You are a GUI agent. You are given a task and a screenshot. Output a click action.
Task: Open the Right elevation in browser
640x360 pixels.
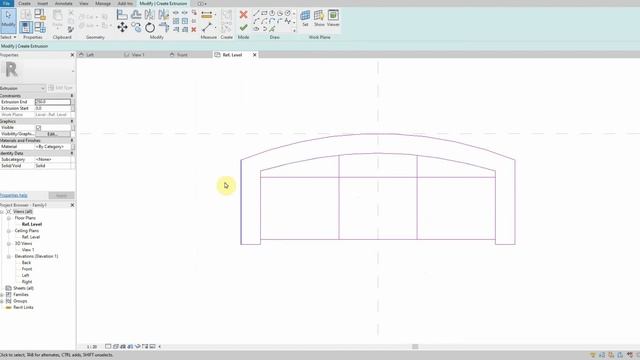pyautogui.click(x=27, y=282)
